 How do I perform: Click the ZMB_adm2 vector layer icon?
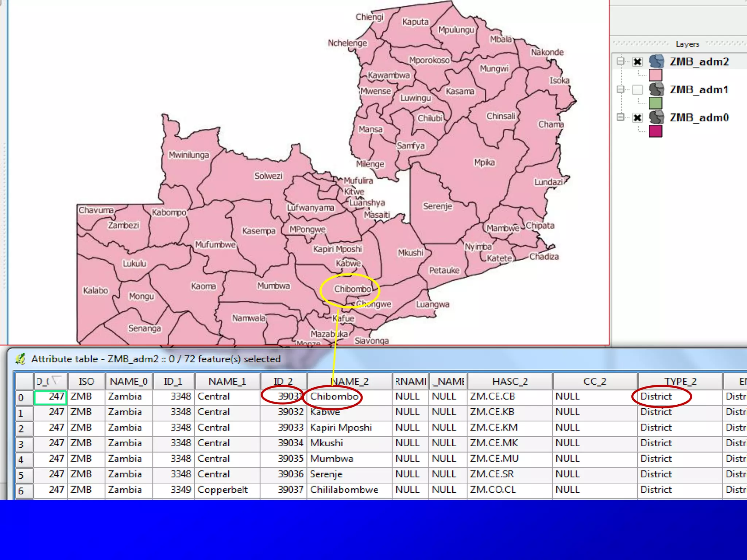pos(657,61)
